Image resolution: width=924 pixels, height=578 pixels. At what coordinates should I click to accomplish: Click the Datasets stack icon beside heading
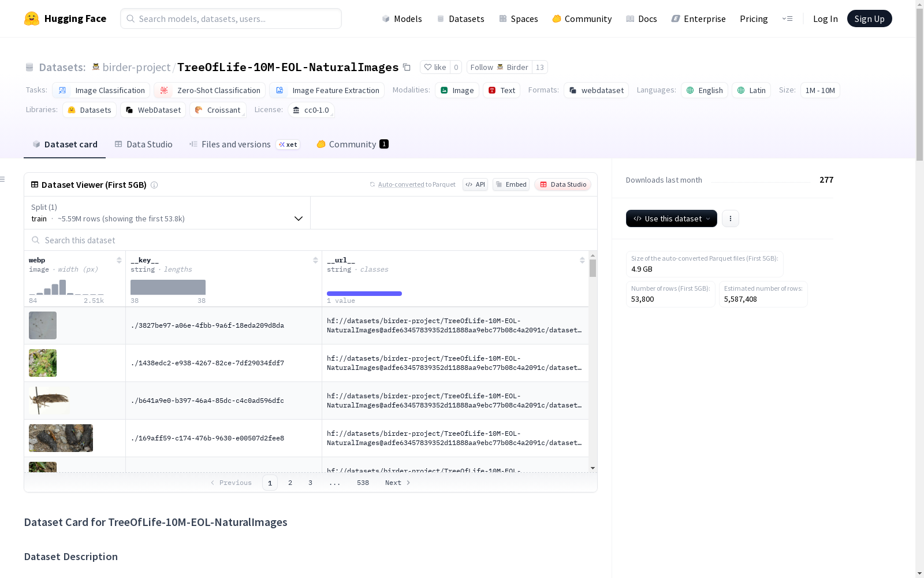point(29,67)
